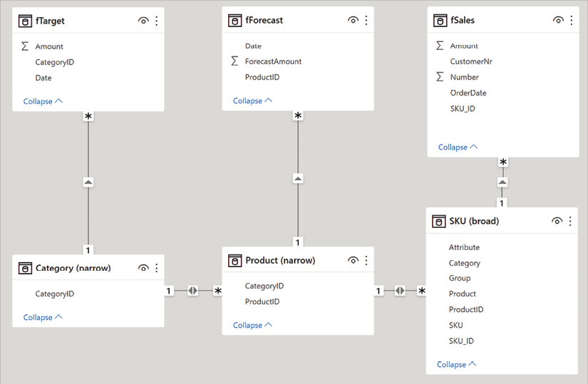Click the many (*) marker under fForecast

298,115
